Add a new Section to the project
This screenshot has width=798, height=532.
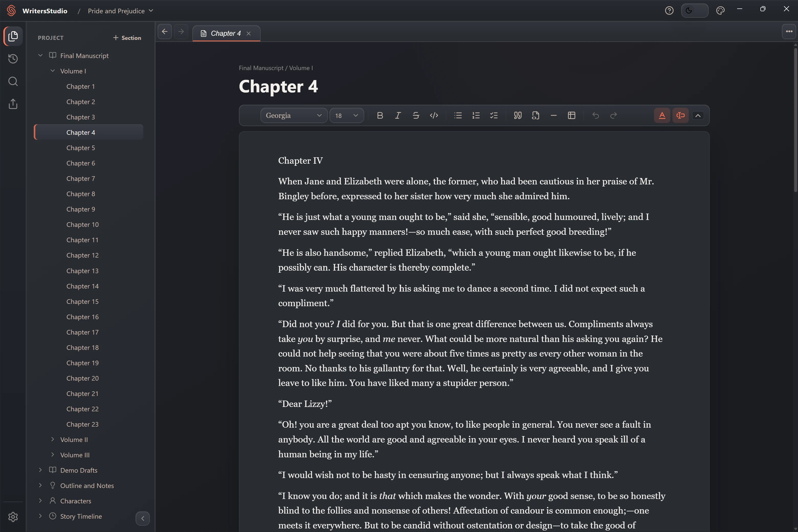point(127,38)
